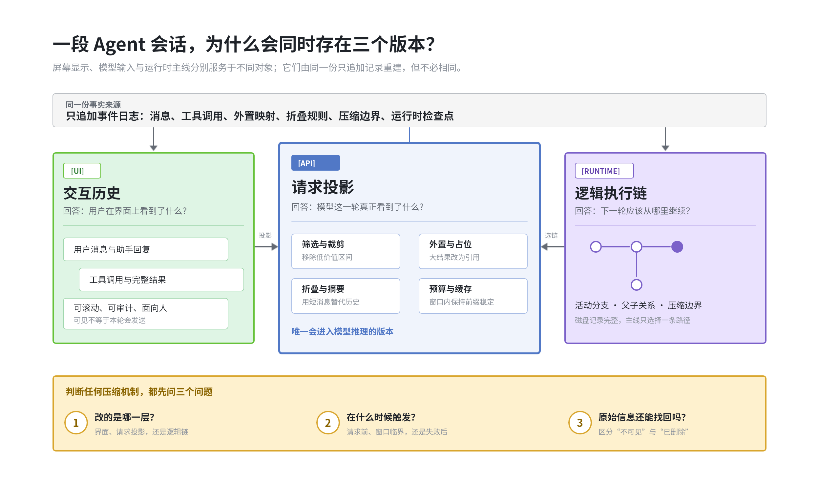Click subtext 移除低价值区间
Viewport: 819px width, 504px height.
(x=327, y=257)
